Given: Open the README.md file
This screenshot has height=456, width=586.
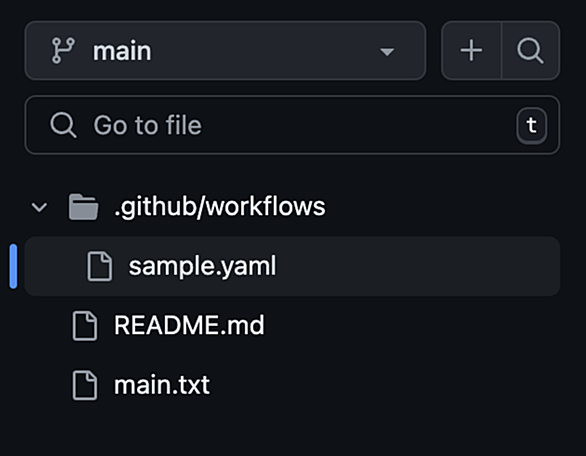Looking at the screenshot, I should coord(189,325).
